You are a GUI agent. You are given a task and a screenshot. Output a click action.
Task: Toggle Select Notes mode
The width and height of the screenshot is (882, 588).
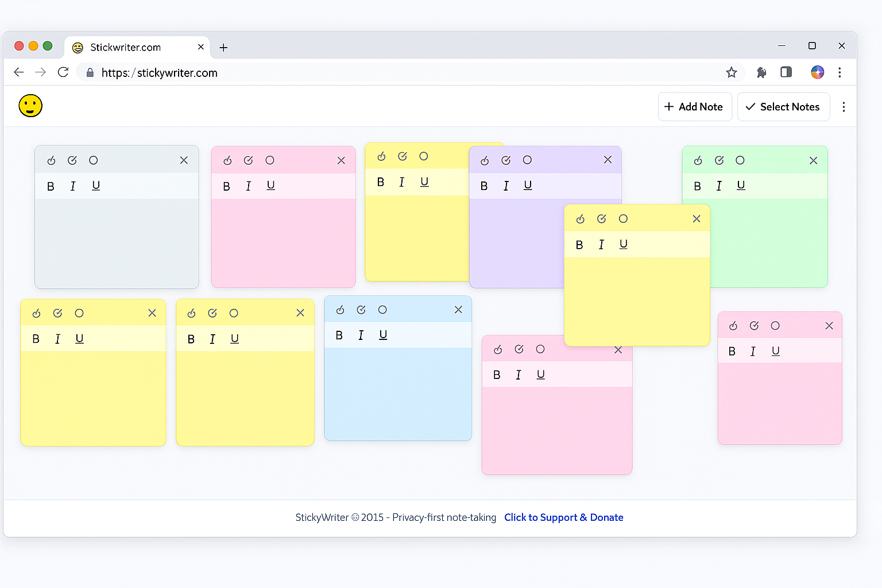coord(783,107)
